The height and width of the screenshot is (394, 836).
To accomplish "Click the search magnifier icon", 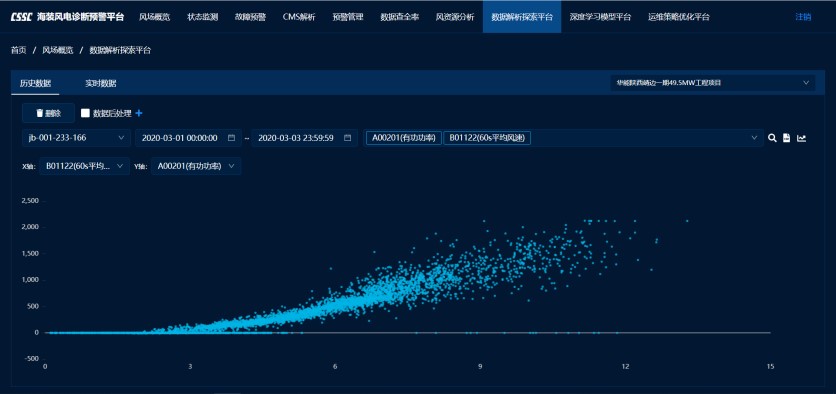I will pos(771,138).
